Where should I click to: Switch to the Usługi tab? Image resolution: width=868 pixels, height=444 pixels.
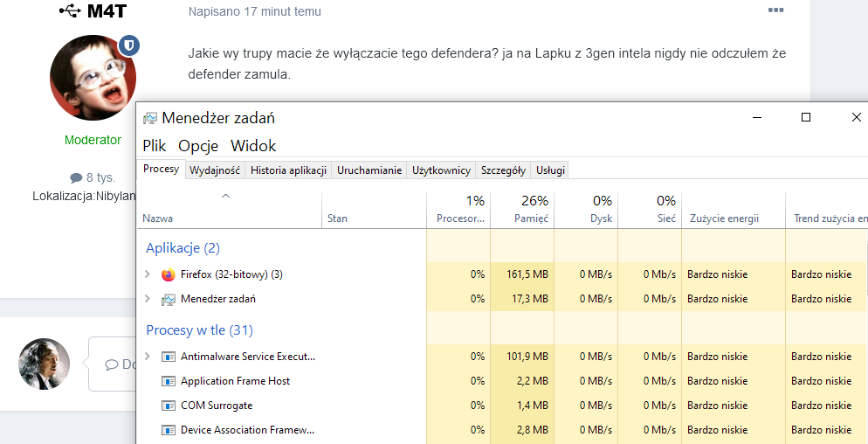point(550,170)
